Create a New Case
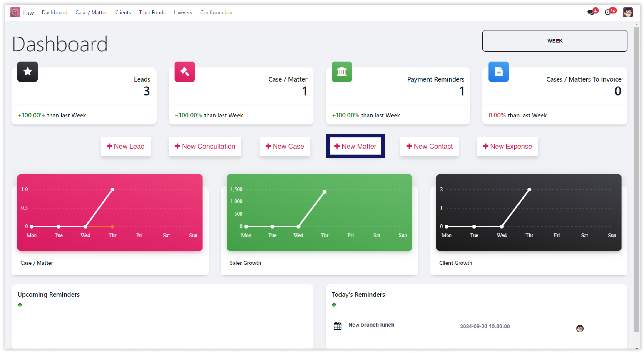644x353 pixels. pos(285,146)
